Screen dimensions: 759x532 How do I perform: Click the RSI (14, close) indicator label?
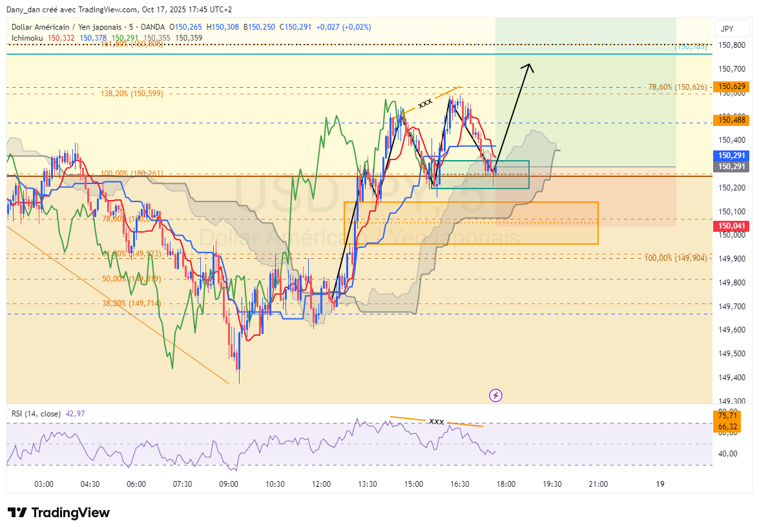[36, 414]
